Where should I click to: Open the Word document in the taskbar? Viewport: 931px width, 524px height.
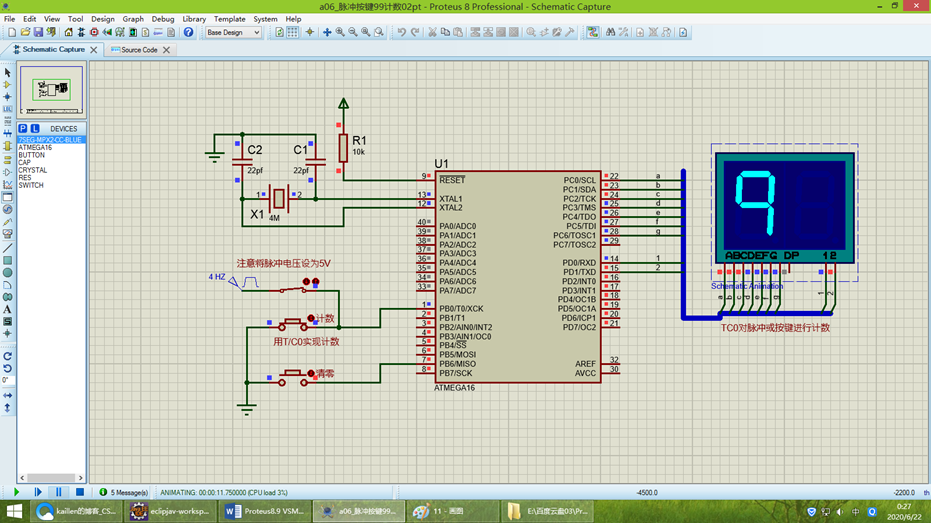pyautogui.click(x=264, y=511)
